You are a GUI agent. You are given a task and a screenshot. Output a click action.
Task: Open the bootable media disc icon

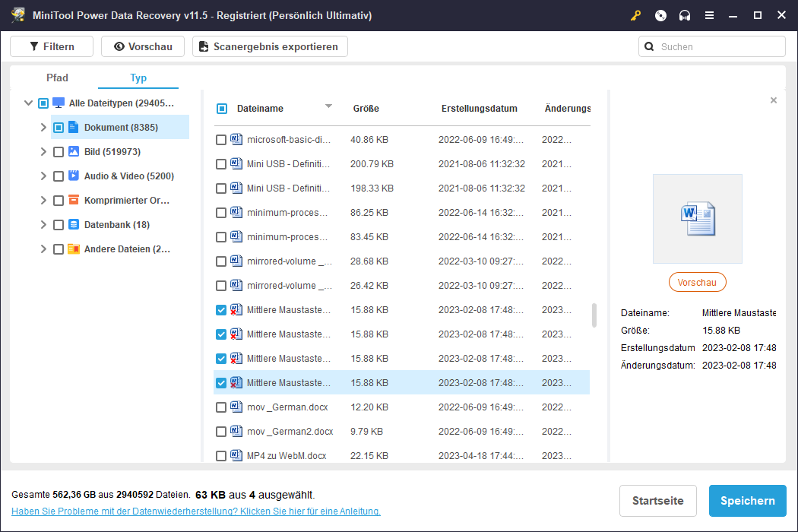click(660, 15)
